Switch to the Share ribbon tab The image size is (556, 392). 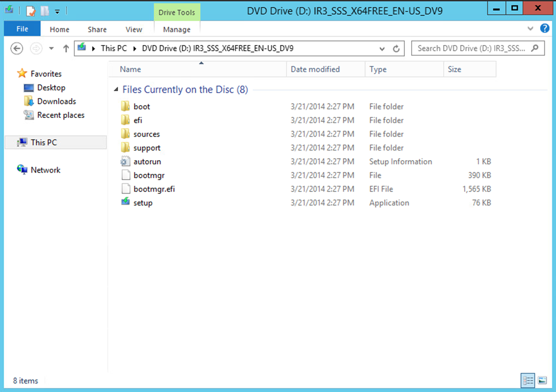(x=97, y=30)
